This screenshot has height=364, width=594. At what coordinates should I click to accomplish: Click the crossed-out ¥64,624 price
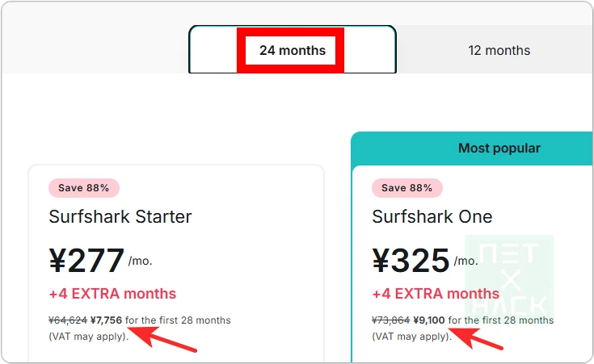68,320
